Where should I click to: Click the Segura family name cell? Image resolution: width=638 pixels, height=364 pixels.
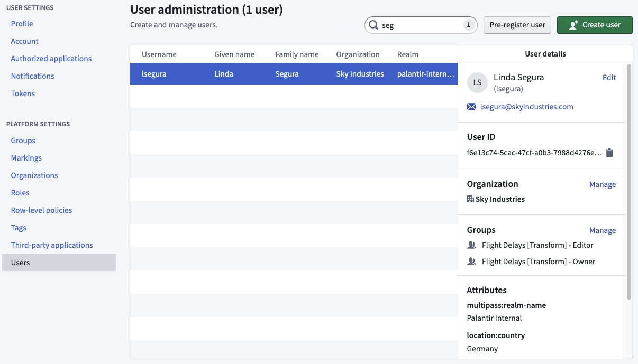[287, 74]
